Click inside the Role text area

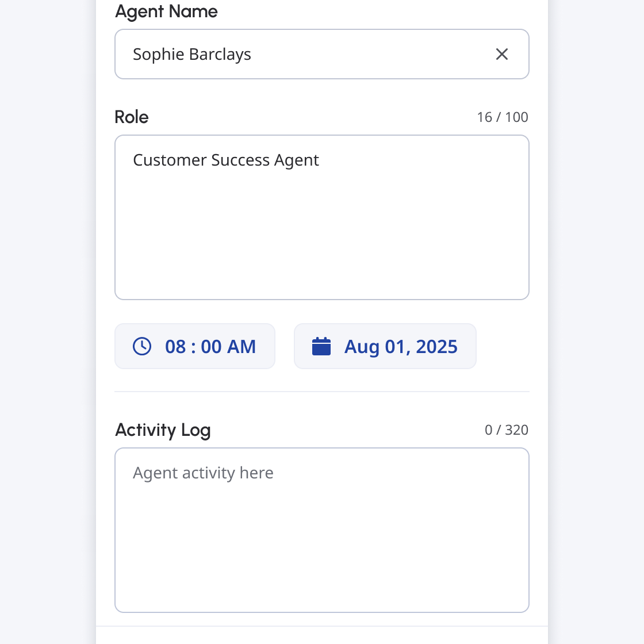[322, 230]
